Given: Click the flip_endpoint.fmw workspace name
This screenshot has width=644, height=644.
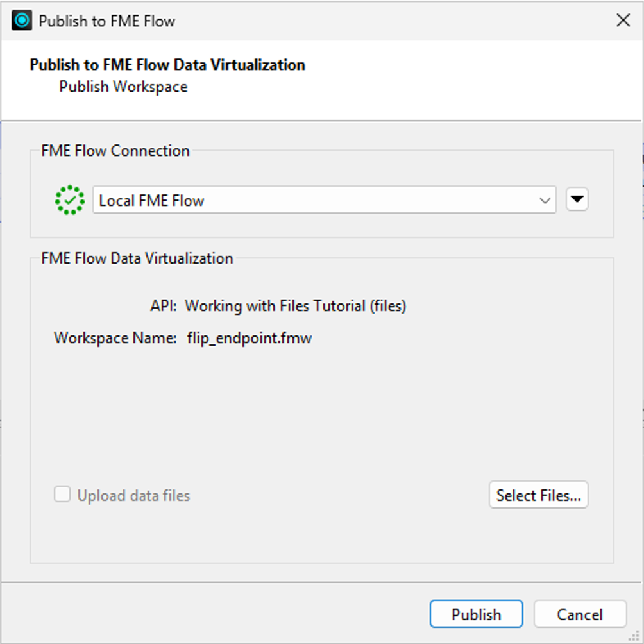Looking at the screenshot, I should (250, 338).
